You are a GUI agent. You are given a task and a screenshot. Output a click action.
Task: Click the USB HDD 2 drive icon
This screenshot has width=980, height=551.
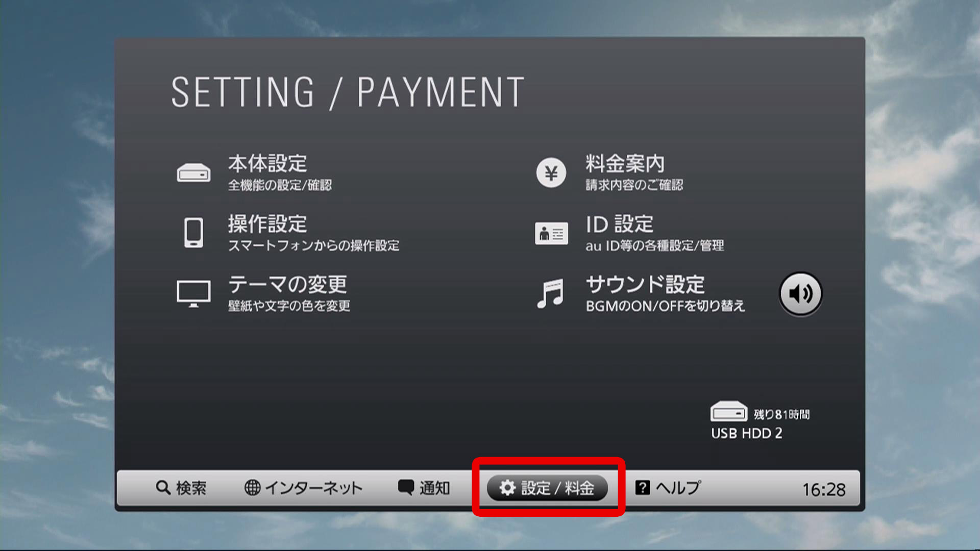tap(728, 411)
